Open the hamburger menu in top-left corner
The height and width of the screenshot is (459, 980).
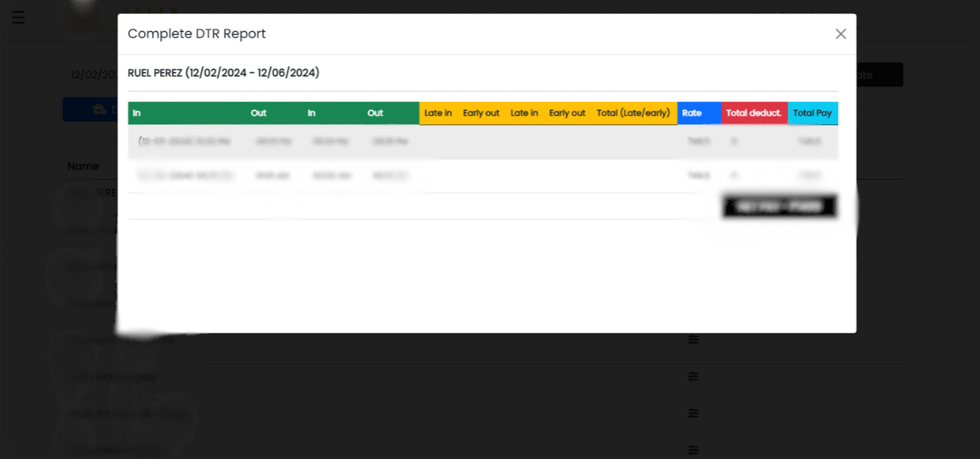coord(18,17)
